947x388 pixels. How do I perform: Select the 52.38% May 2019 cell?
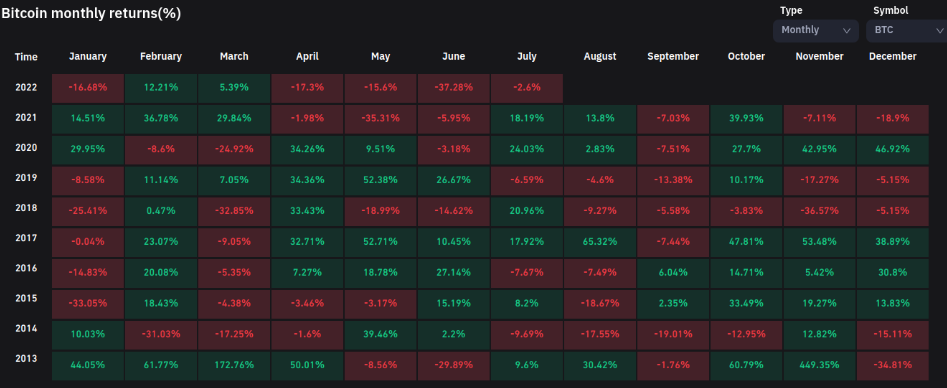[x=380, y=180]
